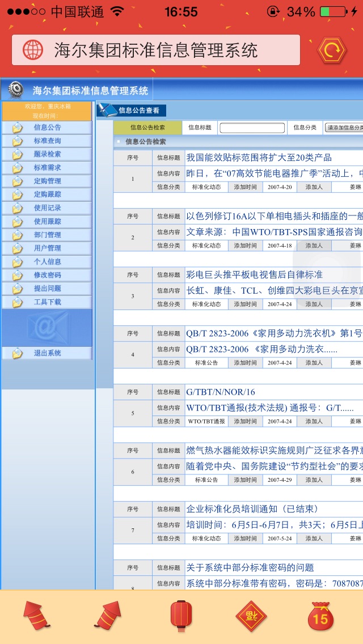Viewport: 363px width, 644px height.
Task: Open announcement 关于系统中部分标准密码的问题
Action: pos(250,568)
